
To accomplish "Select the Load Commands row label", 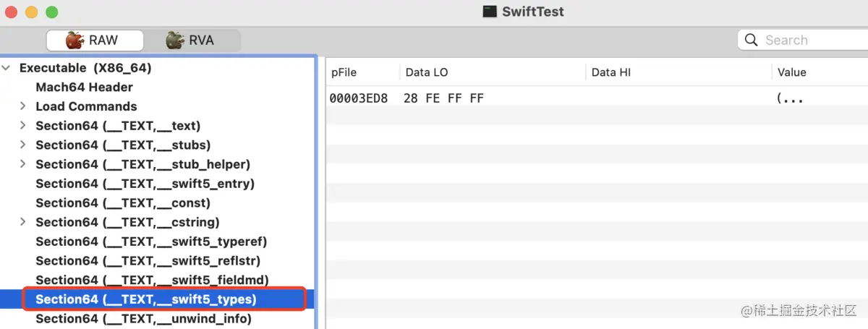I will [86, 106].
